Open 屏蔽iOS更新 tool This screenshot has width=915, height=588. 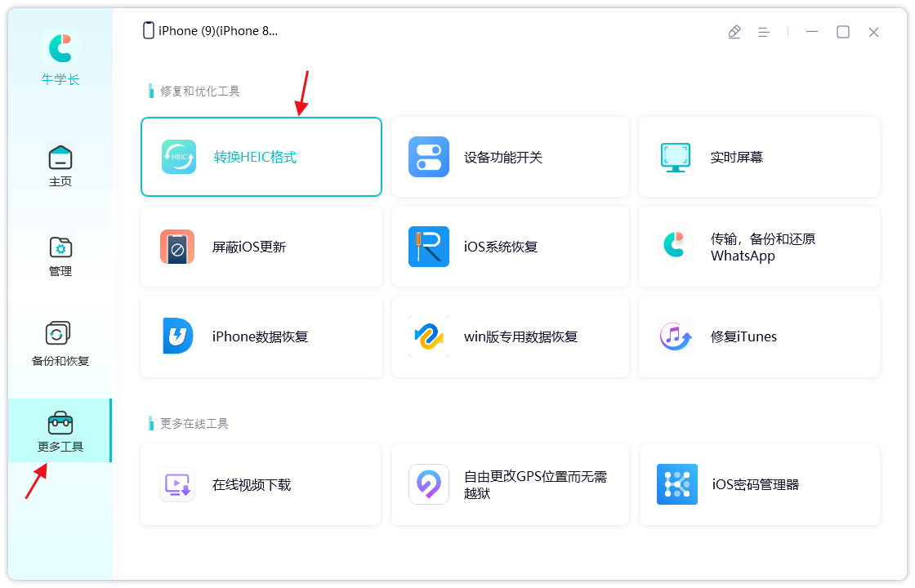[x=261, y=247]
